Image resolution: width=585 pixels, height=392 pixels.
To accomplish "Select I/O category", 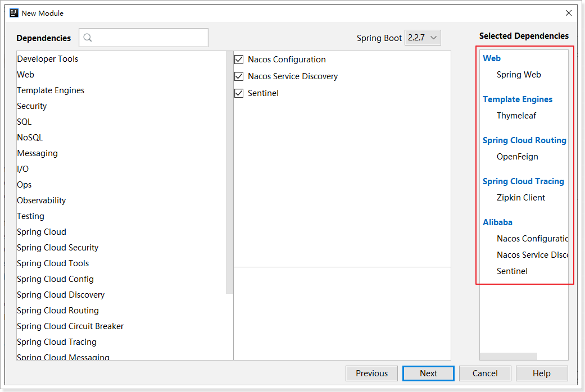I will [22, 169].
